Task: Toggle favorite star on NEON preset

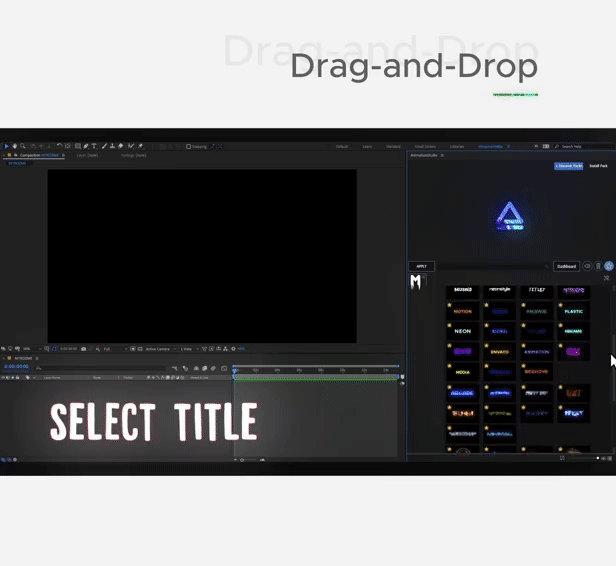Action: click(449, 325)
